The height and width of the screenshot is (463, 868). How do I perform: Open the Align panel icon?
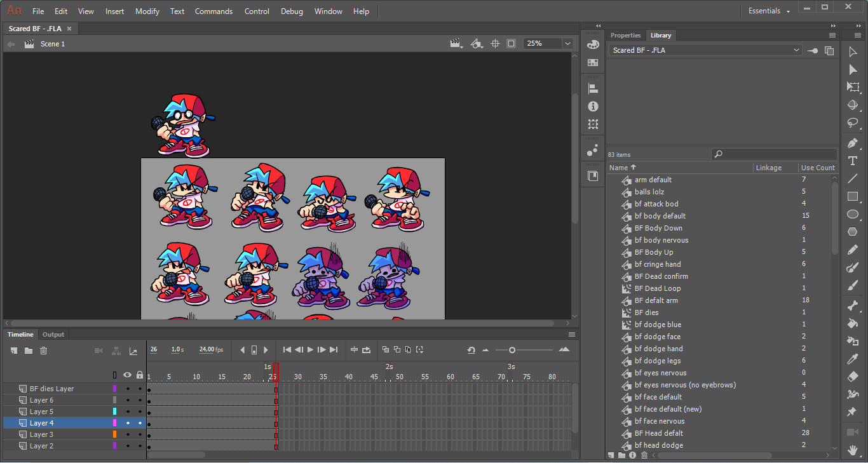593,89
